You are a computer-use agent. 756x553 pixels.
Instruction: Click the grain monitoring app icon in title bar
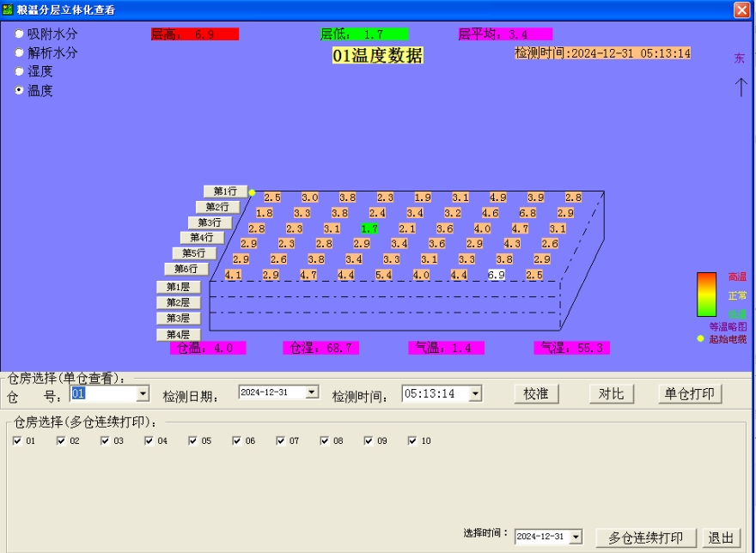(x=9, y=11)
